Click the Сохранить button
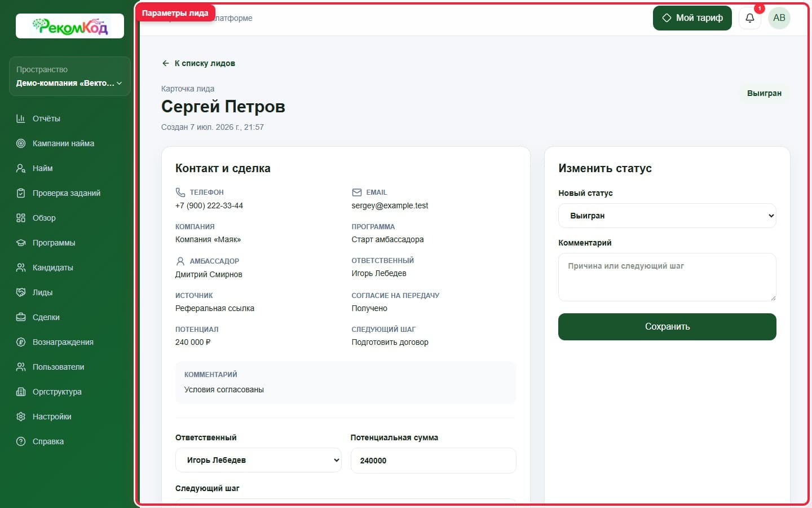 click(667, 327)
